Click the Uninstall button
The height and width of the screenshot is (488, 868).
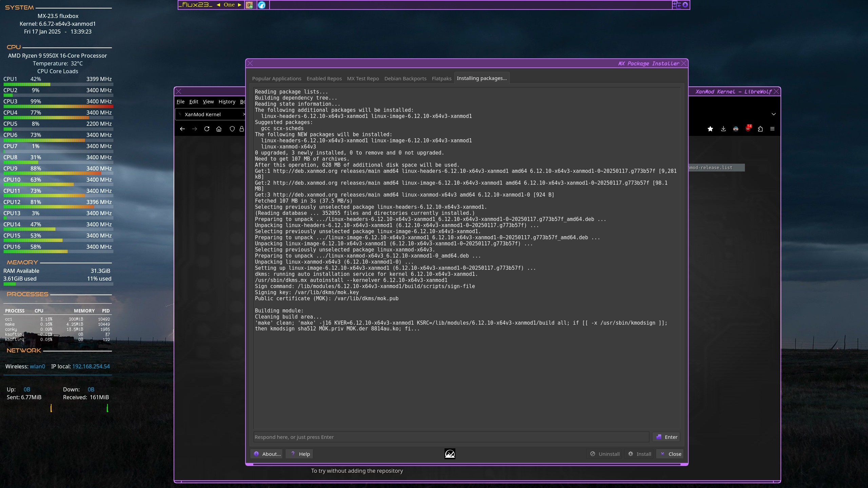pyautogui.click(x=605, y=454)
